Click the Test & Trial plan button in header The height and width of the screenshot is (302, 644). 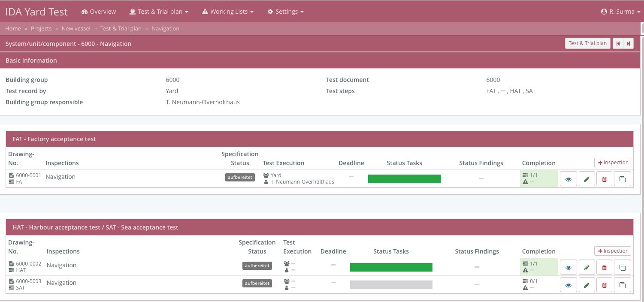[x=587, y=43]
